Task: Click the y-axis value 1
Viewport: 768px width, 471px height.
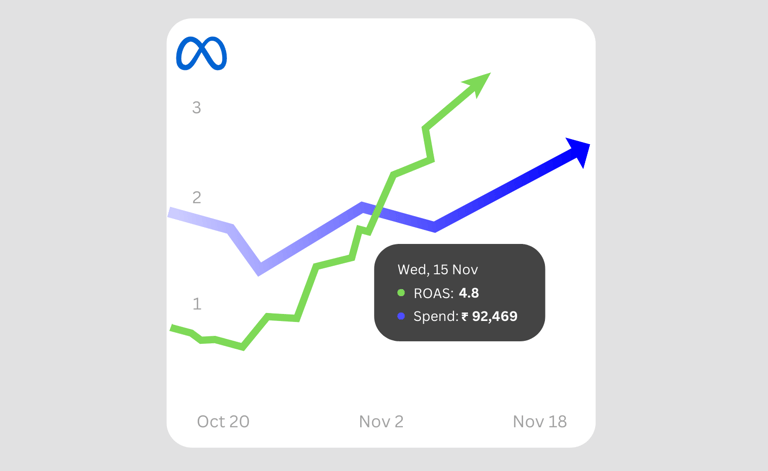Action: pos(197,304)
